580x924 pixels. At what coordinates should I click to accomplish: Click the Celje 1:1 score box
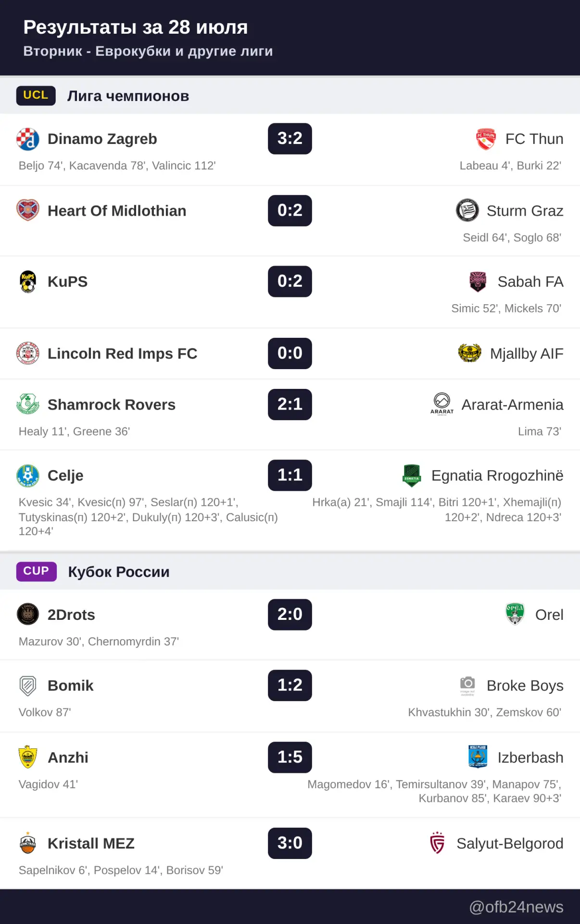coord(290,475)
